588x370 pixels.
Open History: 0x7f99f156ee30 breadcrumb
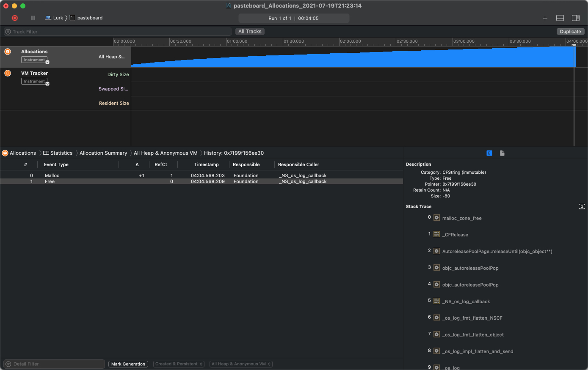234,153
